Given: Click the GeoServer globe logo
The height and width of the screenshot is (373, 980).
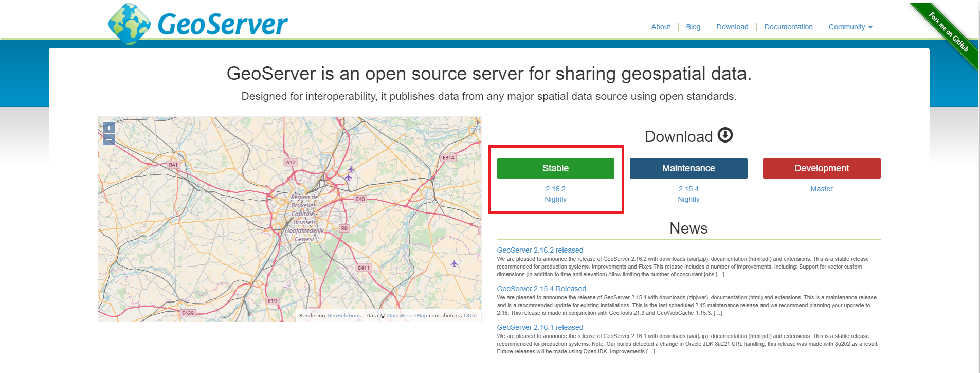Looking at the screenshot, I should tap(130, 24).
